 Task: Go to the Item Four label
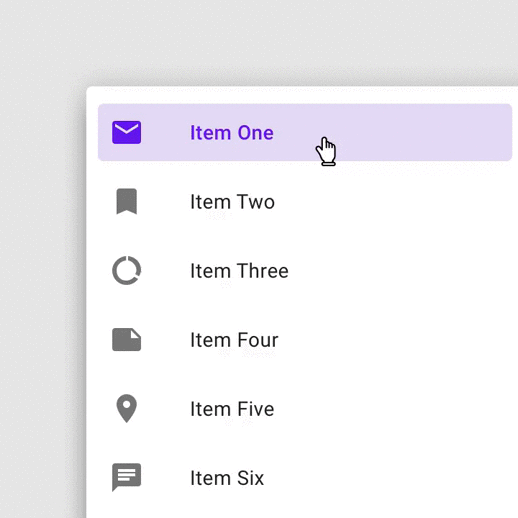tap(234, 340)
